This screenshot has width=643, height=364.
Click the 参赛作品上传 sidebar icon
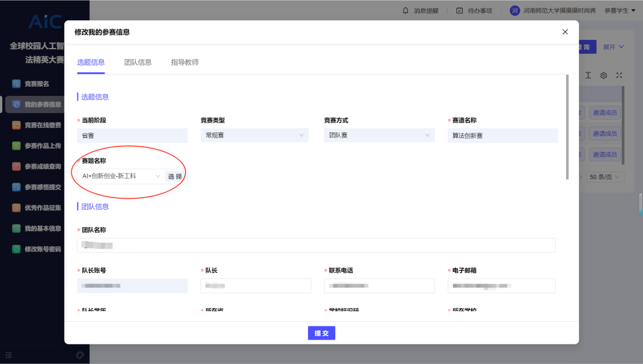[17, 146]
